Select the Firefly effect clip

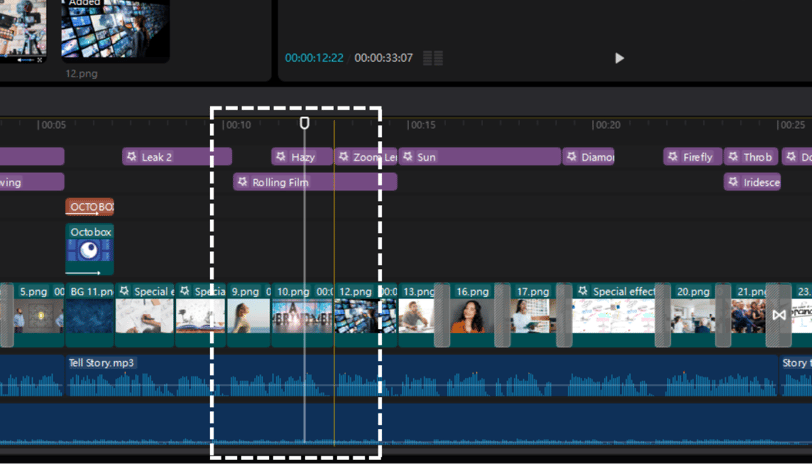(x=692, y=157)
